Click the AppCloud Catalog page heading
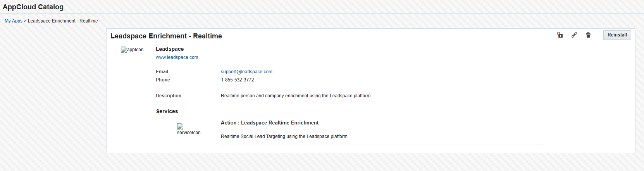Viewport: 644px width, 171px height. pyautogui.click(x=33, y=7)
